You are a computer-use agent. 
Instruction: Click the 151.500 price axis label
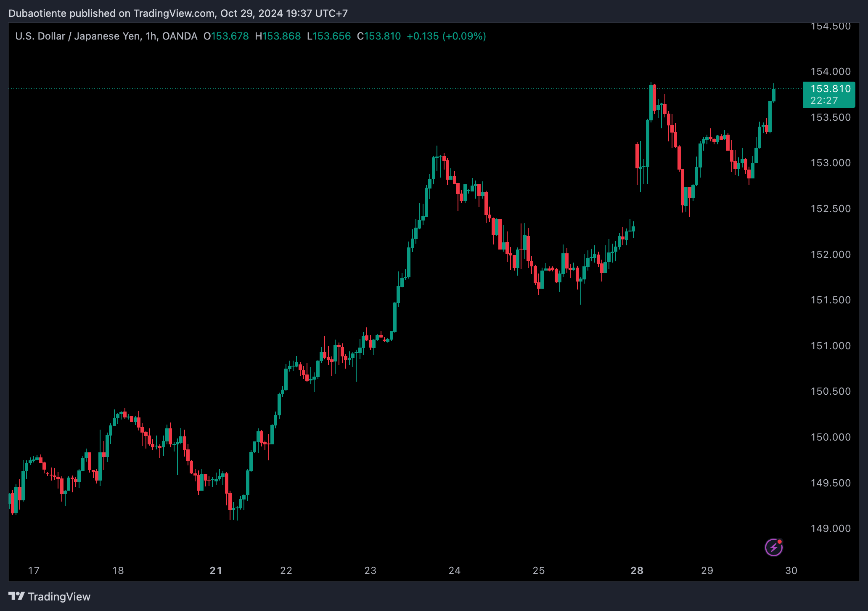(830, 300)
